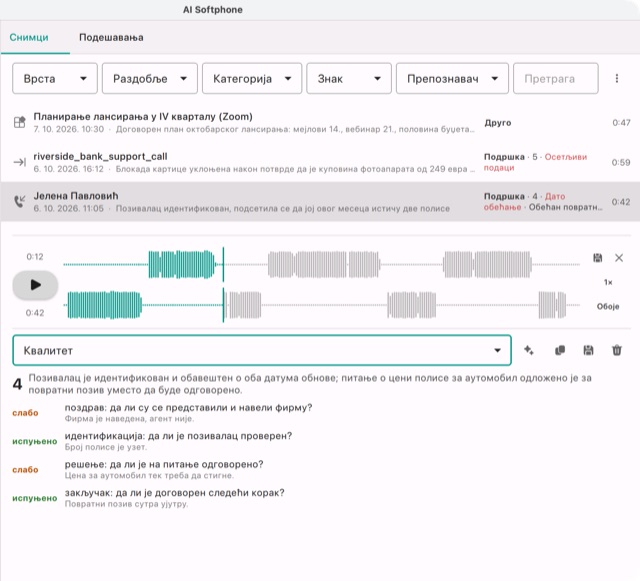The width and height of the screenshot is (640, 581).
Task: Open the three-dot more options menu
Action: 617,78
